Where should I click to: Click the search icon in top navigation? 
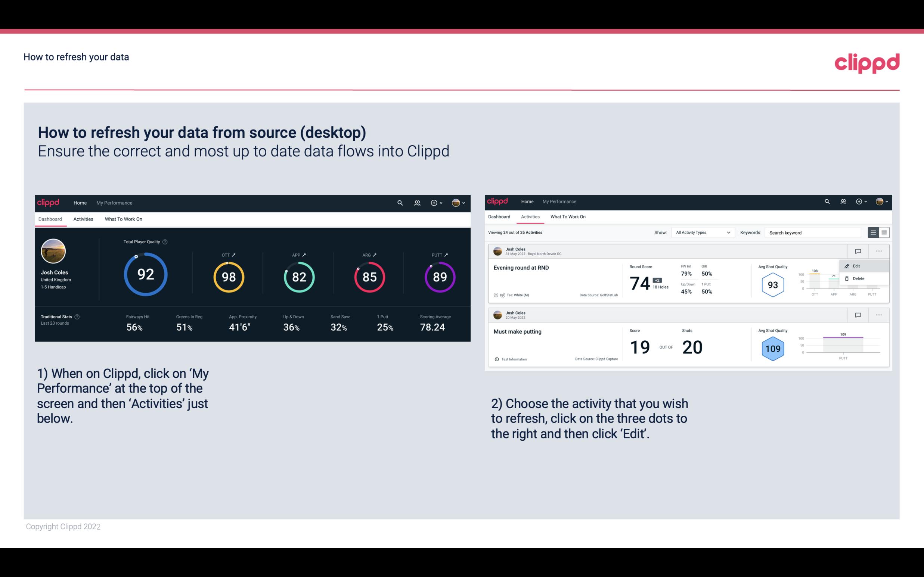click(399, 202)
